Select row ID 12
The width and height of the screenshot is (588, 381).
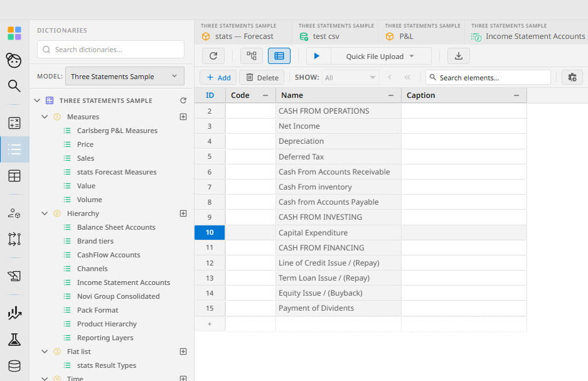coord(210,263)
